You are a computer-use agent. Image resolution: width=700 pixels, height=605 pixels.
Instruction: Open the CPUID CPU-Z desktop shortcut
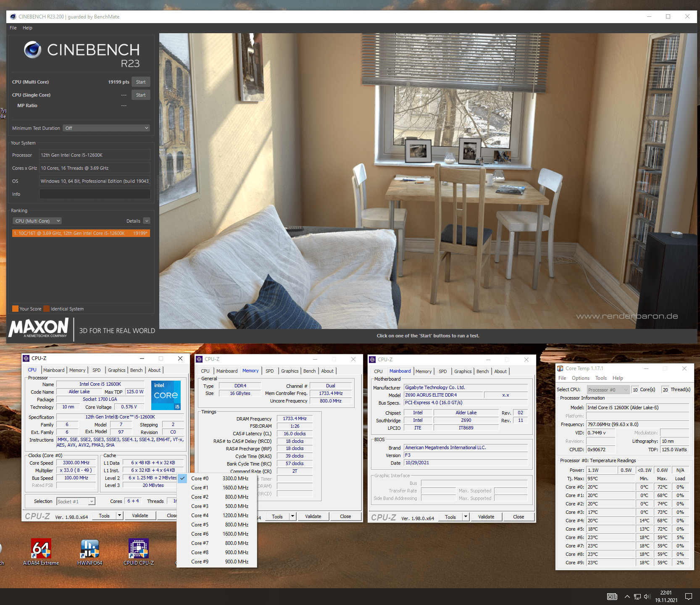point(139,552)
